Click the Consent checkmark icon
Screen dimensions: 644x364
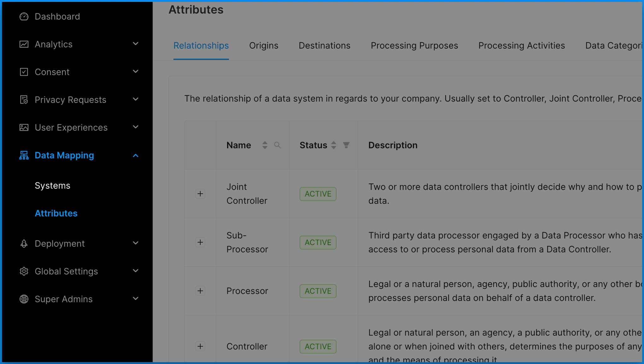24,72
